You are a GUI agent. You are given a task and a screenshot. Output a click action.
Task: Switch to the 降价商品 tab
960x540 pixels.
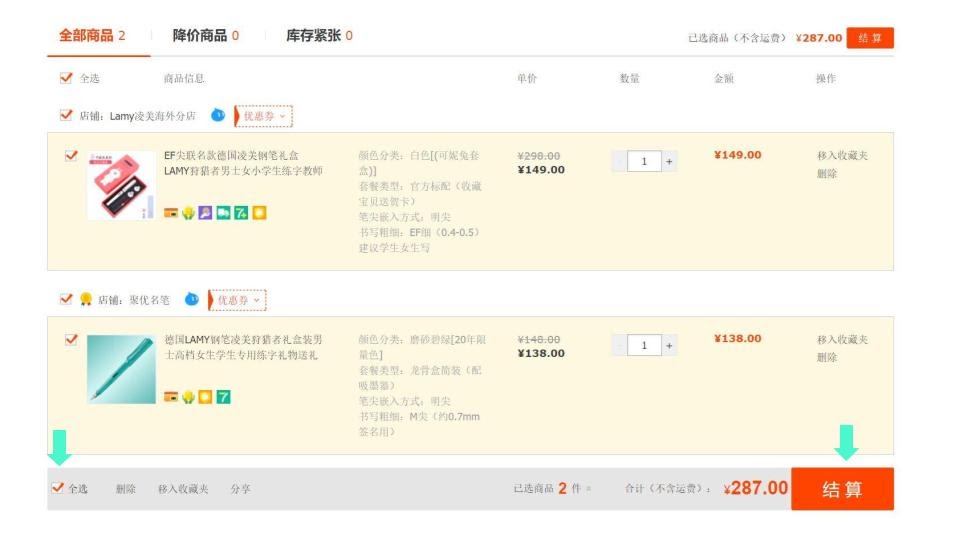click(x=205, y=36)
